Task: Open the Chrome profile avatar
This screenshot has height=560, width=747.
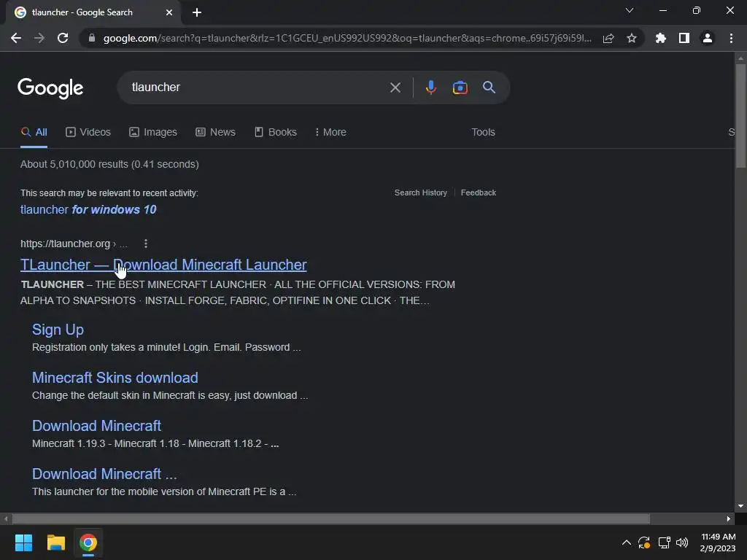Action: tap(708, 38)
